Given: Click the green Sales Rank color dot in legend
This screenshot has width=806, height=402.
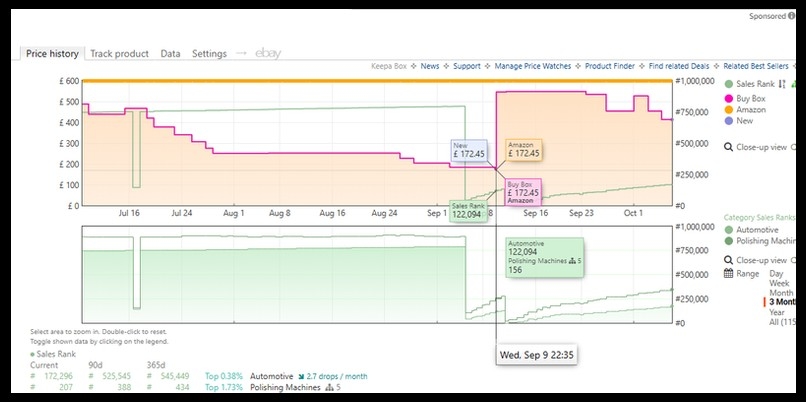Looking at the screenshot, I should (728, 84).
